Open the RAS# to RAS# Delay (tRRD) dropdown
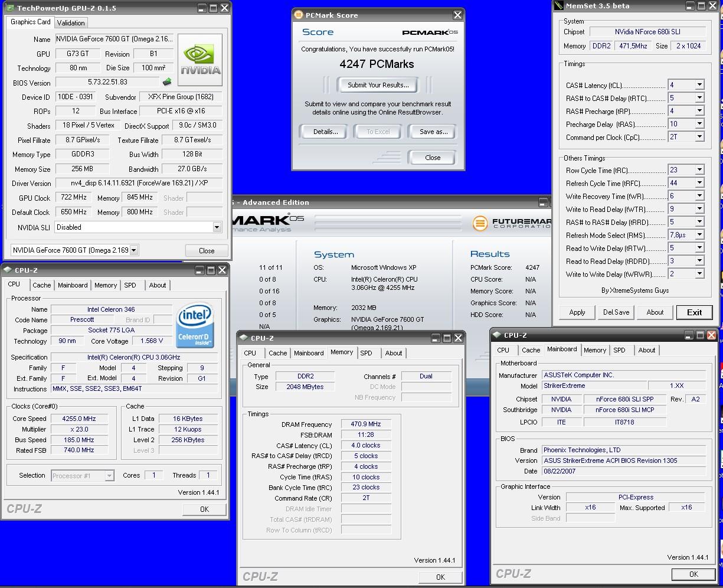723x588 pixels. tap(699, 222)
